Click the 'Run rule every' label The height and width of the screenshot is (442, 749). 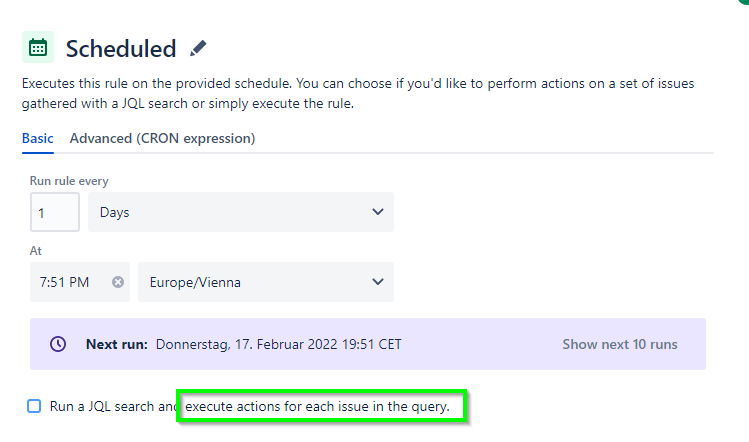pyautogui.click(x=69, y=181)
